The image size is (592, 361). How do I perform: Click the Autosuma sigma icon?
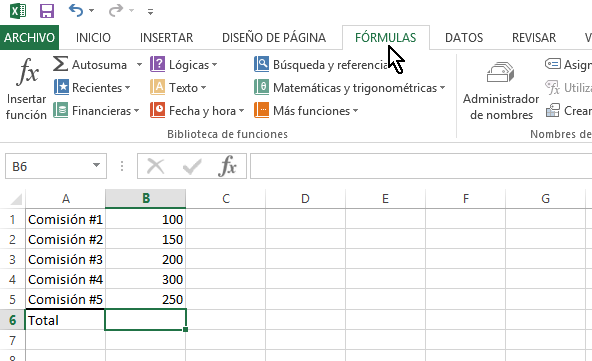(60, 64)
